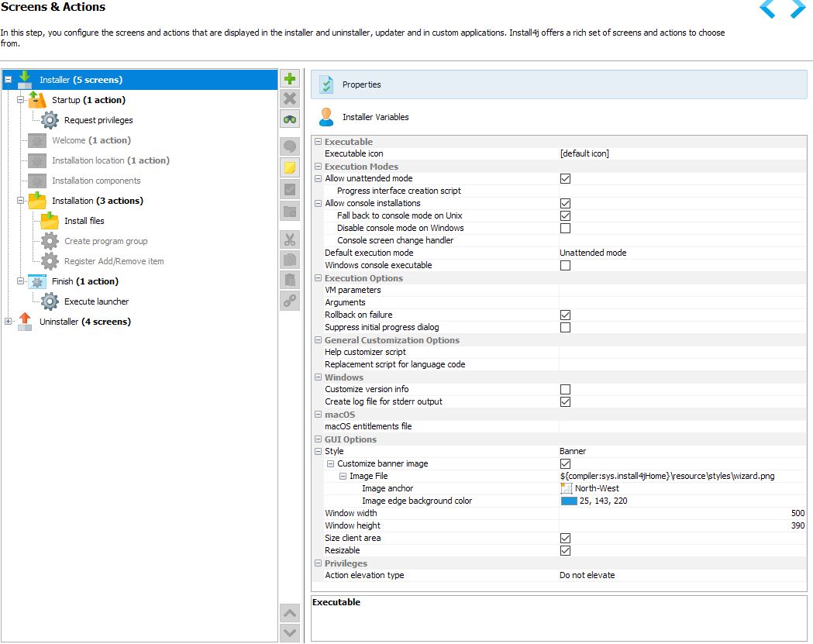The width and height of the screenshot is (813, 644).
Task: Click the move up arrow button
Action: point(290,614)
